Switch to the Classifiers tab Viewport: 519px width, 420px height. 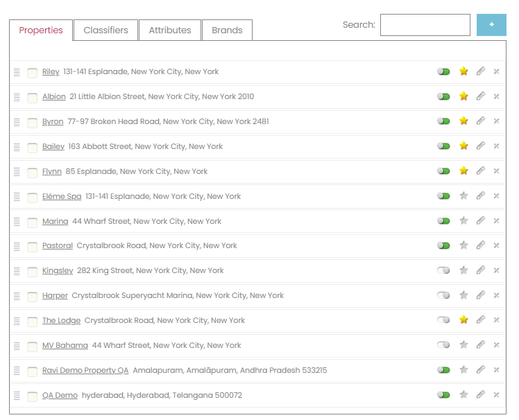105,30
